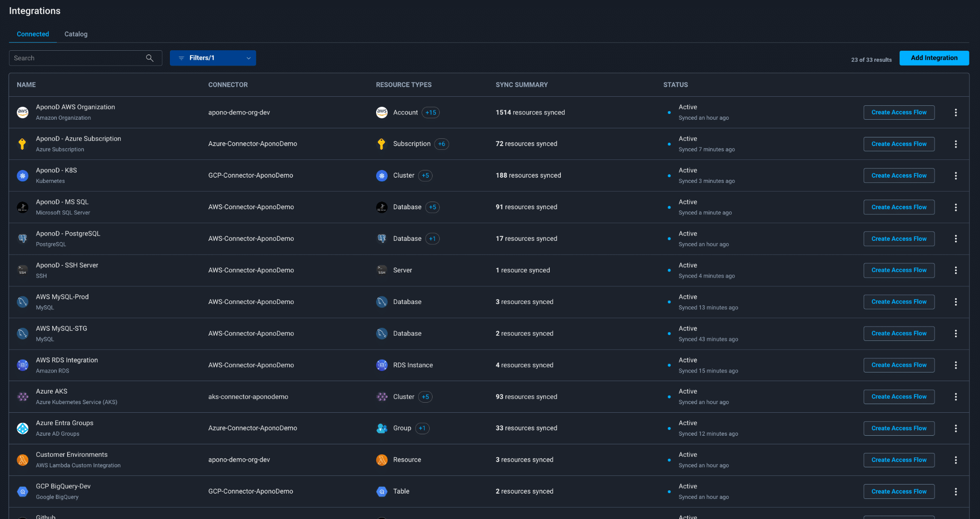Open kebab menu for AponoD - K8S row

pyautogui.click(x=956, y=176)
